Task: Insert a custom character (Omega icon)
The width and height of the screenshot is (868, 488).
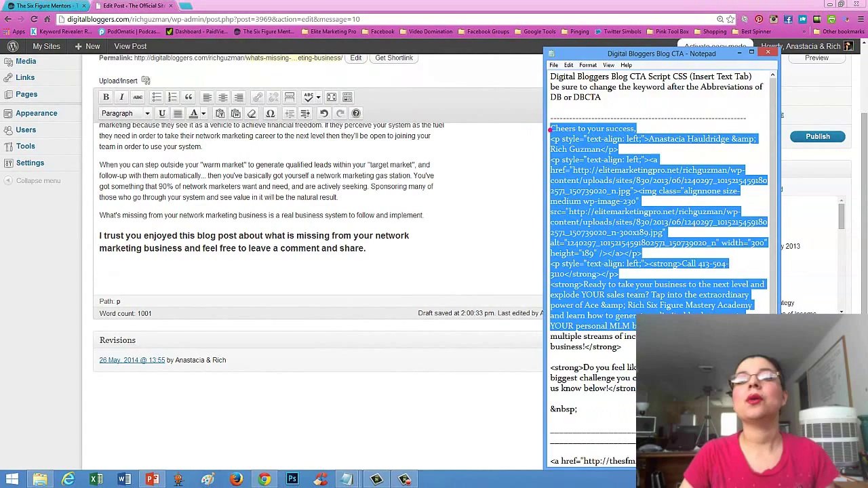Action: [x=271, y=113]
